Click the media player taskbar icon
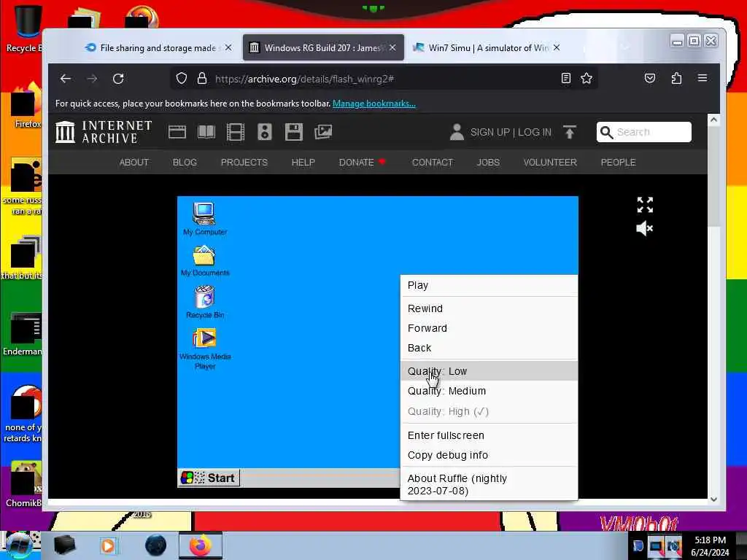Image resolution: width=747 pixels, height=560 pixels. tap(108, 545)
